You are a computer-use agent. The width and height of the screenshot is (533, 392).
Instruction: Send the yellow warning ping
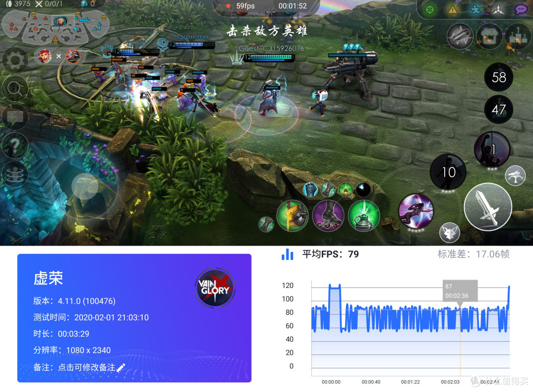tap(453, 9)
